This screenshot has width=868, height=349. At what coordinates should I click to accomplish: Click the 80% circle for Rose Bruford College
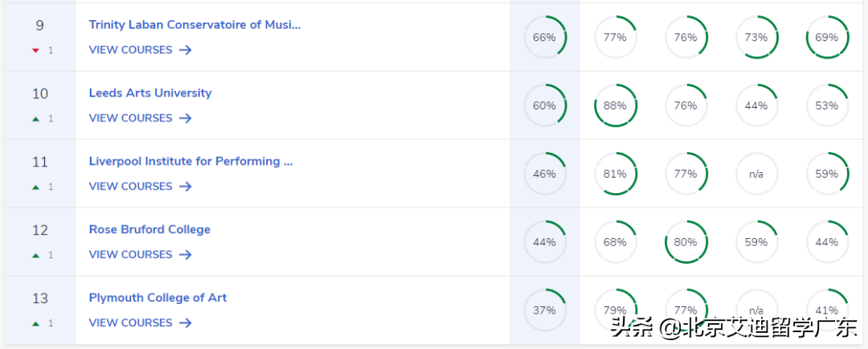(x=686, y=242)
